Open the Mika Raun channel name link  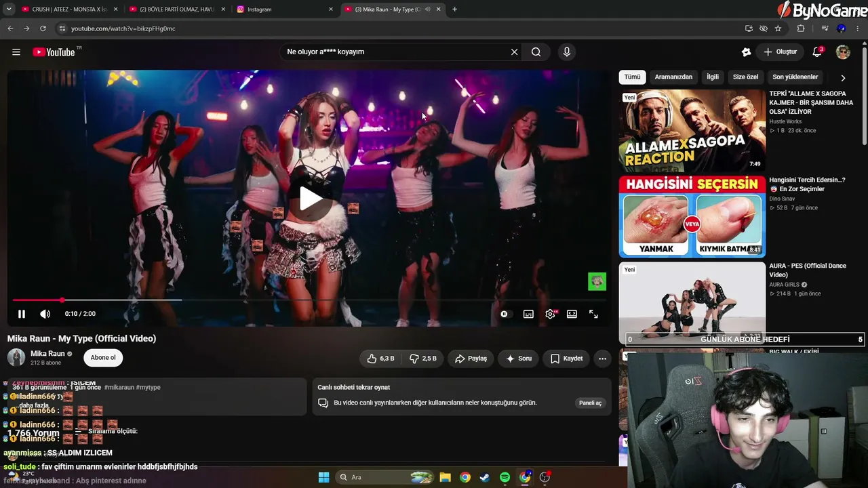(x=47, y=354)
